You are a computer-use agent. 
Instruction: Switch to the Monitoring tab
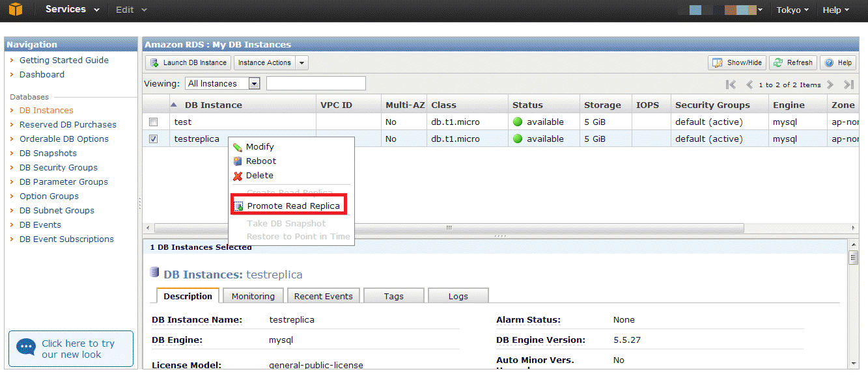(253, 296)
